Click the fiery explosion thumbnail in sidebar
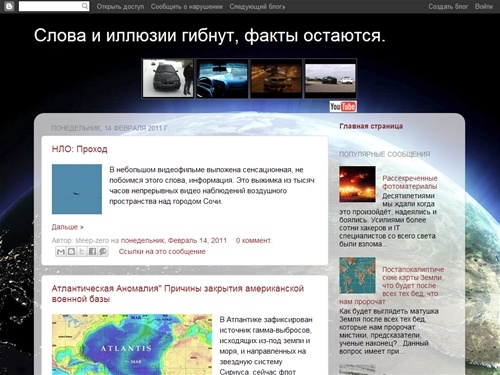 (357, 184)
